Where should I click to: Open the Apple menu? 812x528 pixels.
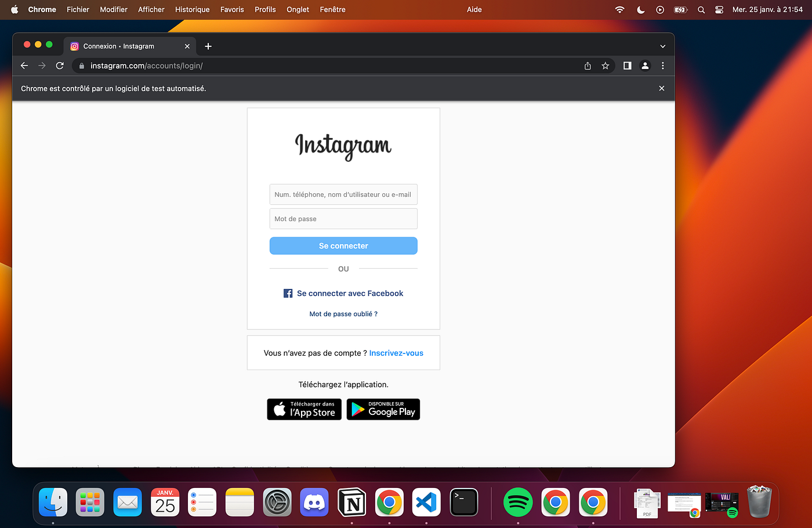(14, 9)
